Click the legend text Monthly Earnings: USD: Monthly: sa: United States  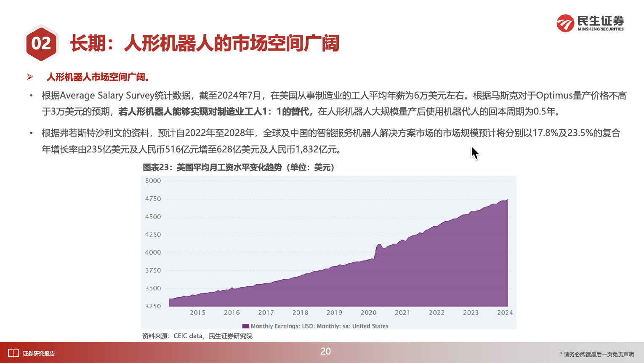click(319, 326)
